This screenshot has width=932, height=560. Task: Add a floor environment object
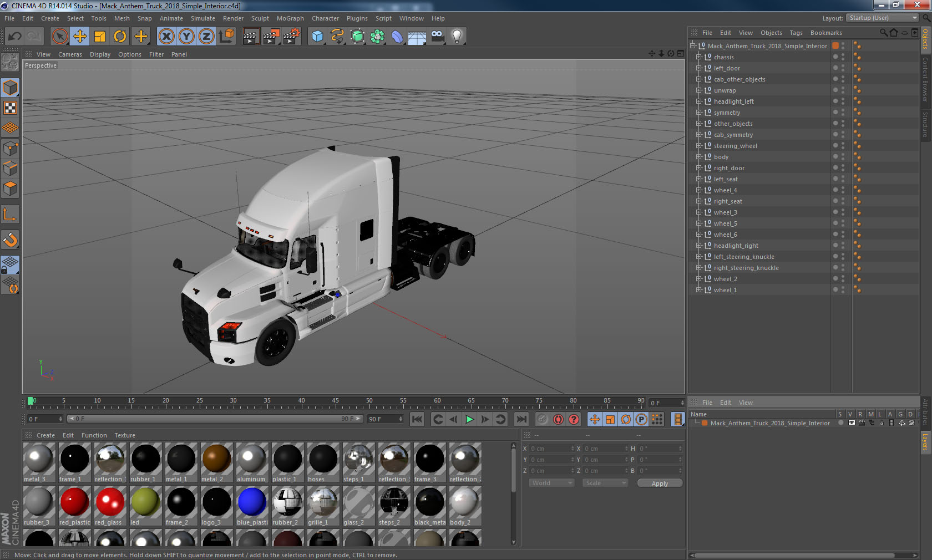pos(417,37)
